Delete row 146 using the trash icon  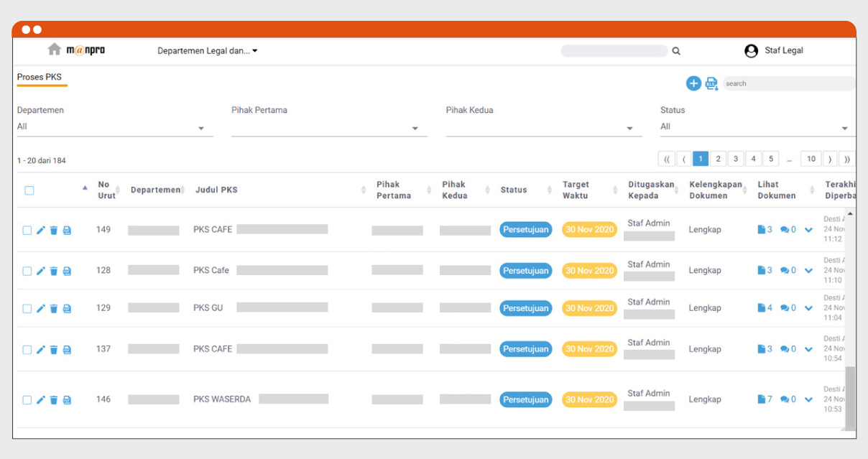(x=54, y=400)
